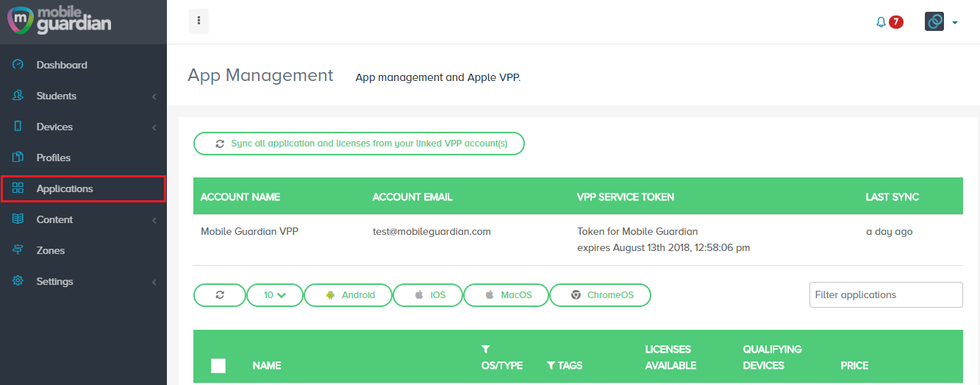Click the Applications grid icon
The width and height of the screenshot is (980, 385).
pyautogui.click(x=18, y=188)
